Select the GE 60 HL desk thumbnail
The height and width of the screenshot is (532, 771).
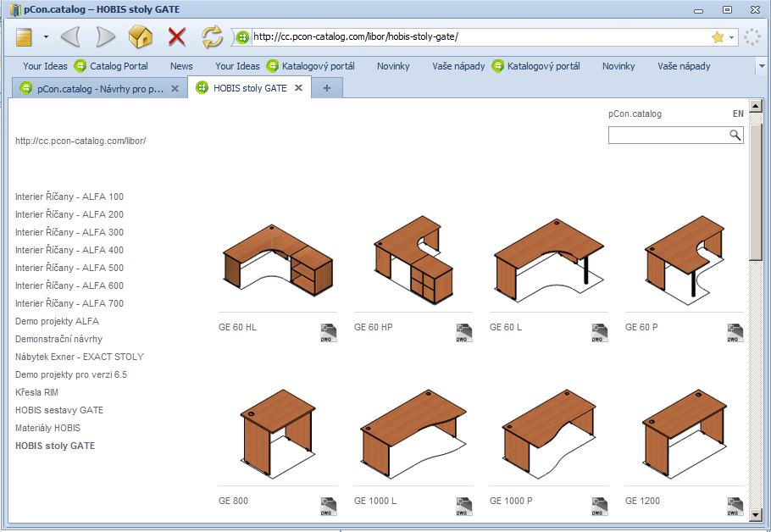[278, 262]
